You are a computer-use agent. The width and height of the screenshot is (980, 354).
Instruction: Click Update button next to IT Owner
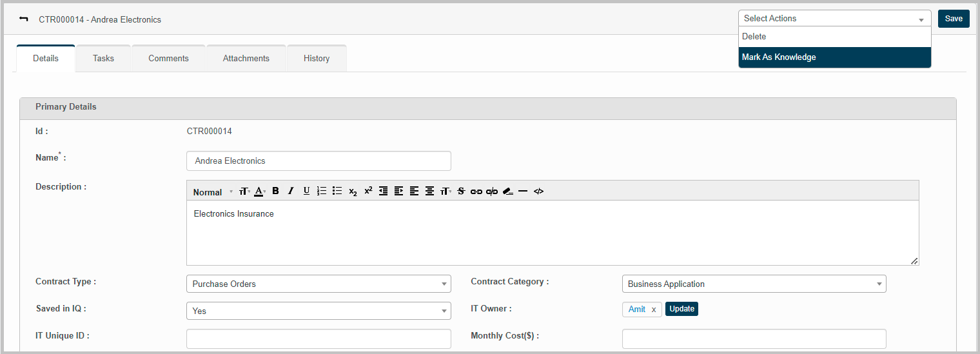(x=681, y=309)
